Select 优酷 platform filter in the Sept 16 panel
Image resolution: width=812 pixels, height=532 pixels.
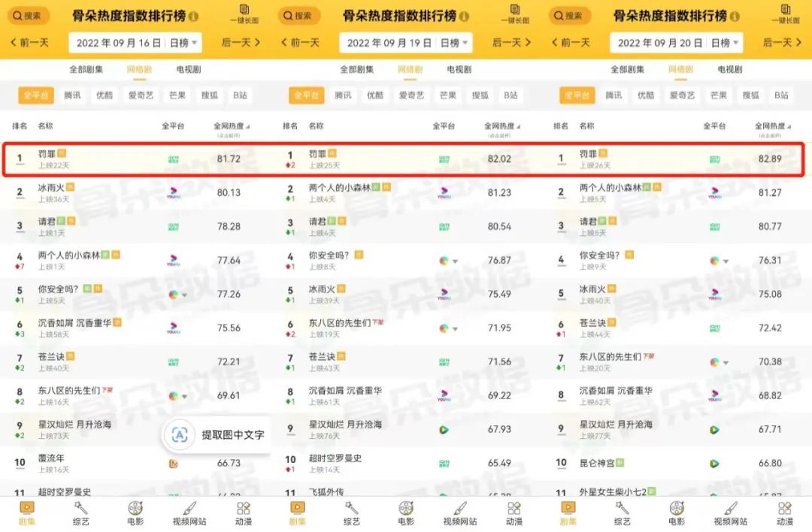click(105, 95)
